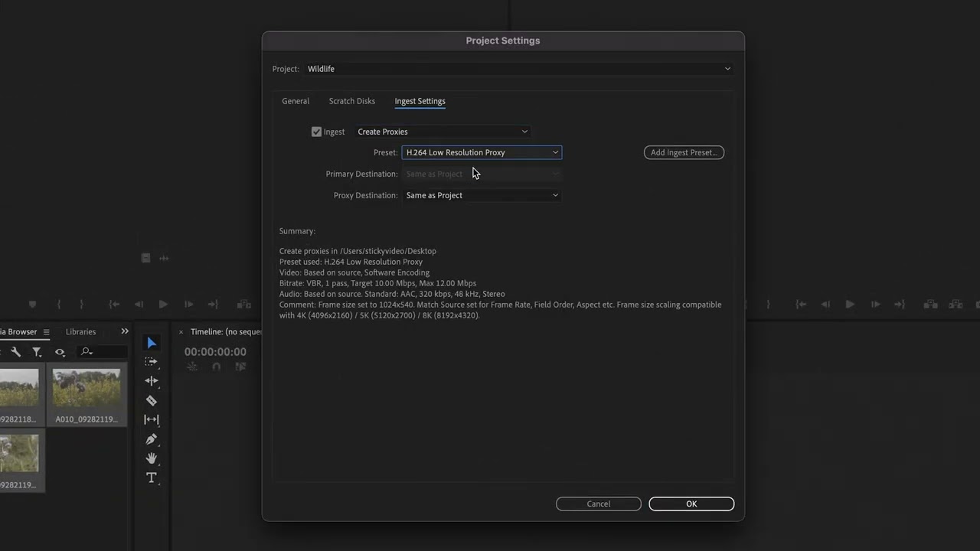
Task: Close the Timeline panel tab
Action: [x=181, y=332]
